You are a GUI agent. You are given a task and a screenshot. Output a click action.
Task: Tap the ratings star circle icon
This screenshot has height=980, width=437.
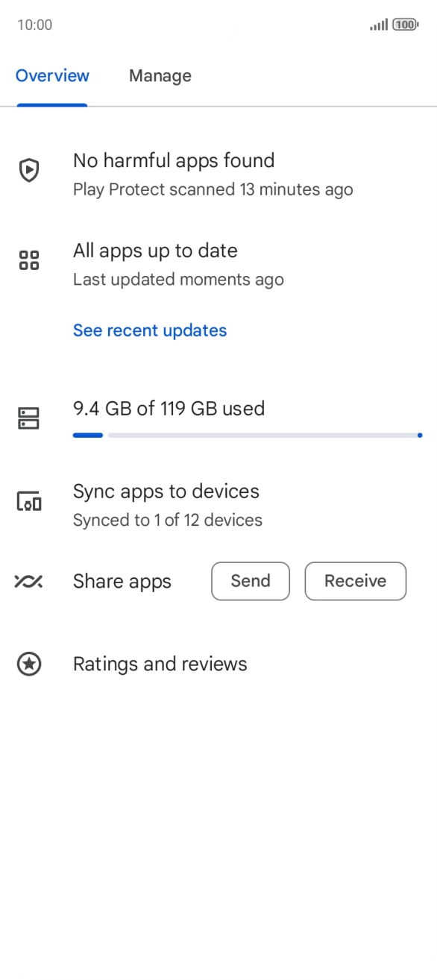[29, 664]
